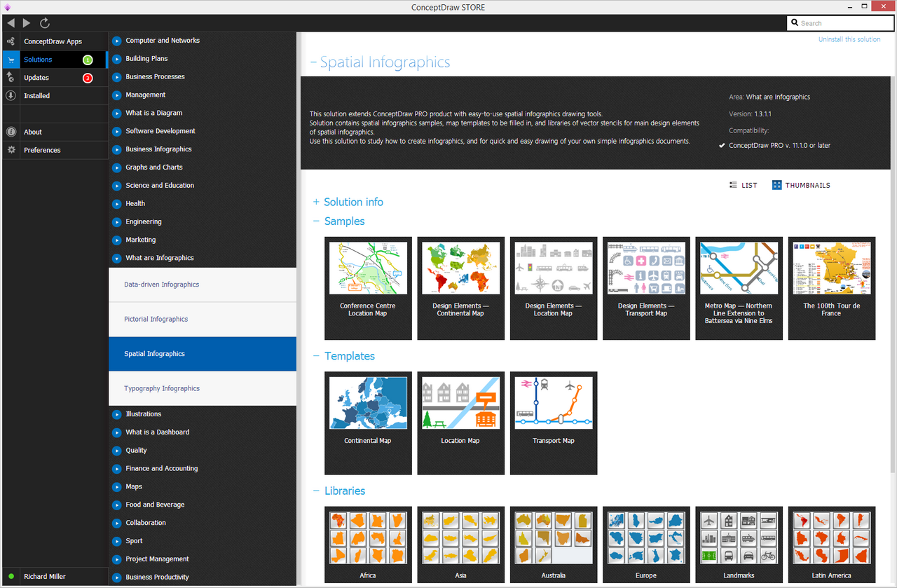Click the Updates sidebar icon
Image resolution: width=897 pixels, height=588 pixels.
11,78
